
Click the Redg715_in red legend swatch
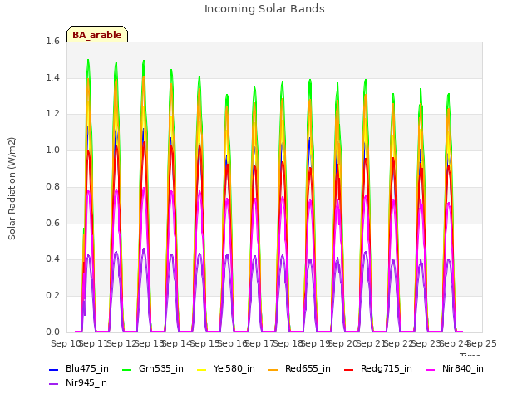pyautogui.click(x=349, y=369)
